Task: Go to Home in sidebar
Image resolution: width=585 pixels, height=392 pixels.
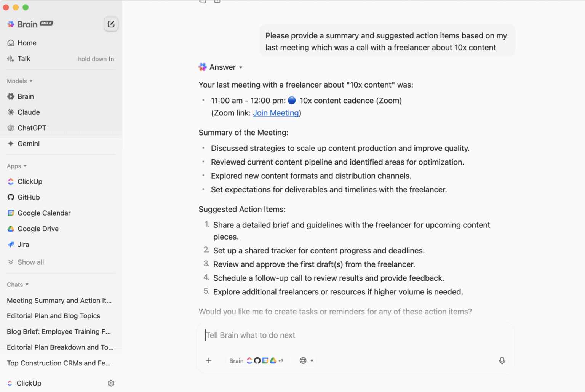Action: [27, 43]
